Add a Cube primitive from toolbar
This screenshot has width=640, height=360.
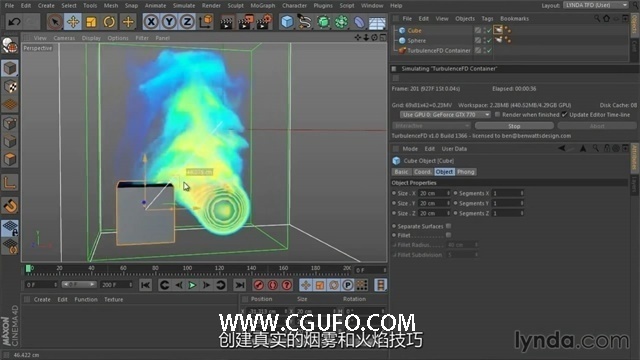[x=287, y=22]
